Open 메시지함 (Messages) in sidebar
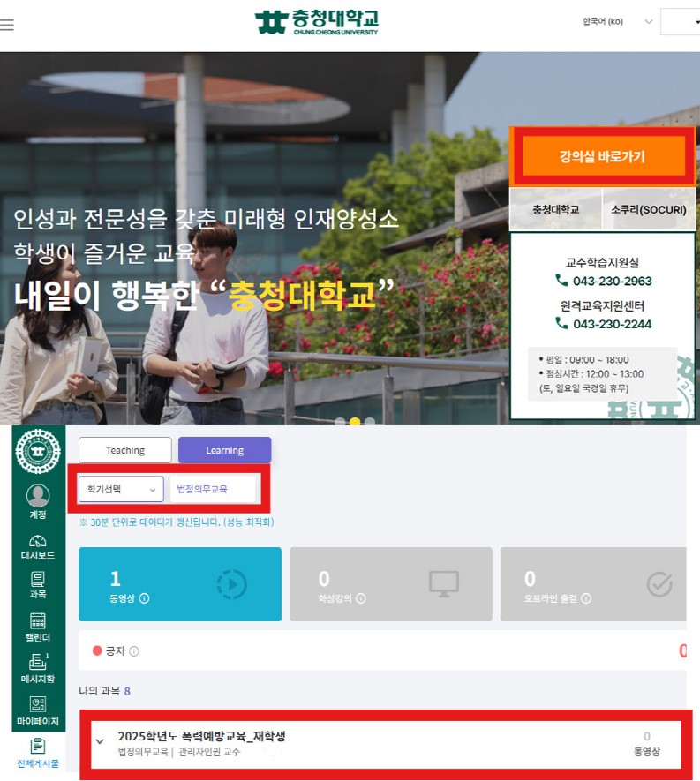The height and width of the screenshot is (781, 700). coord(37,669)
